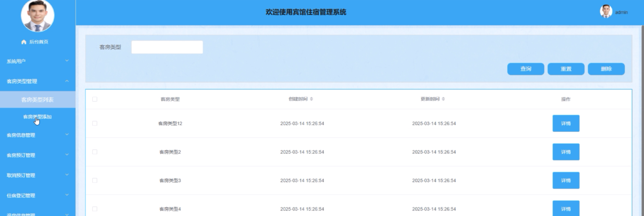Check the 客房类型4 row checkbox

point(95,209)
